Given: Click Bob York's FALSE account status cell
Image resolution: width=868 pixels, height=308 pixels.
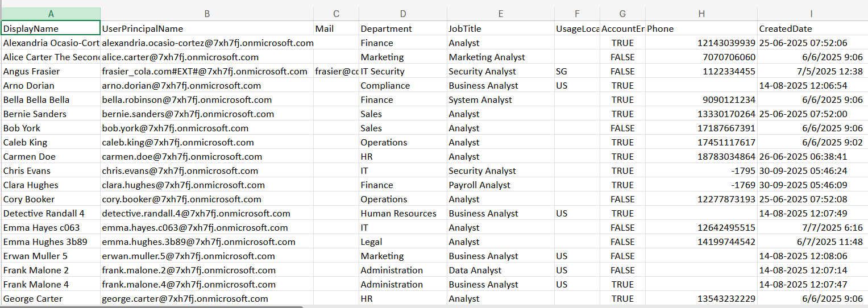Looking at the screenshot, I should pyautogui.click(x=622, y=128).
